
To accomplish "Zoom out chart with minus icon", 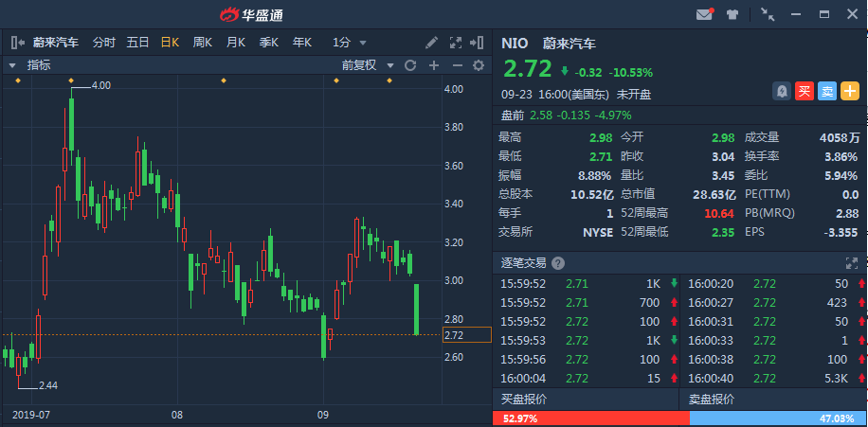I will pyautogui.click(x=458, y=66).
